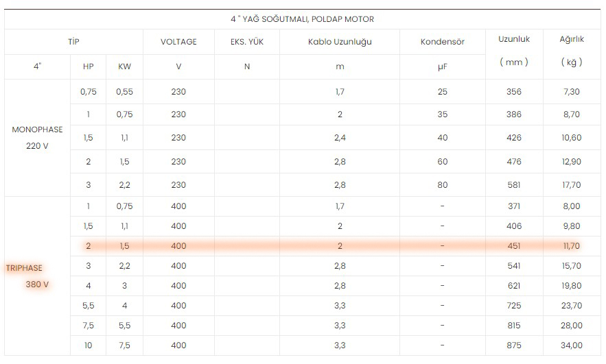
Task: Select the 11,70 weight cell
Action: click(572, 246)
